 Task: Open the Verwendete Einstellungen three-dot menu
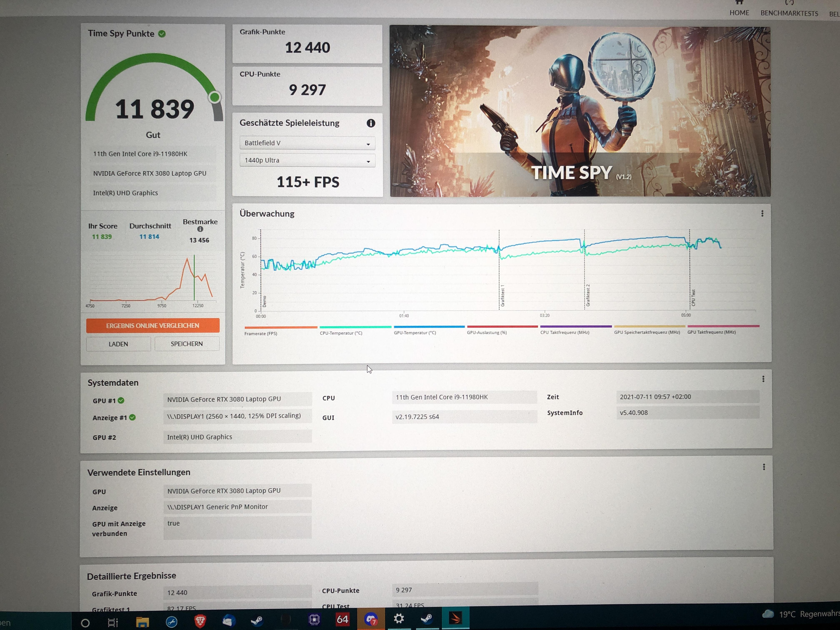click(764, 467)
